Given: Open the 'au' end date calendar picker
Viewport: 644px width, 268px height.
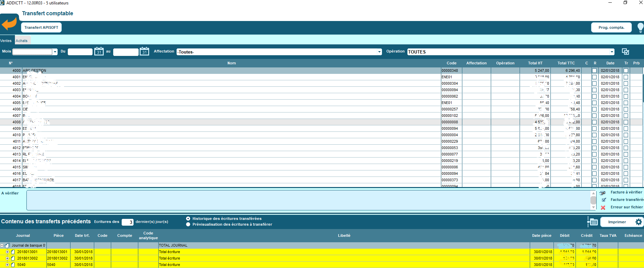Looking at the screenshot, I should click(144, 51).
